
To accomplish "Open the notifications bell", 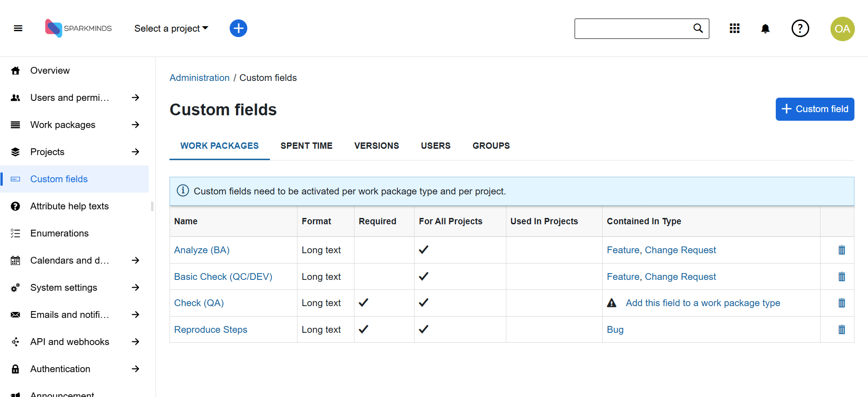I will coord(765,29).
